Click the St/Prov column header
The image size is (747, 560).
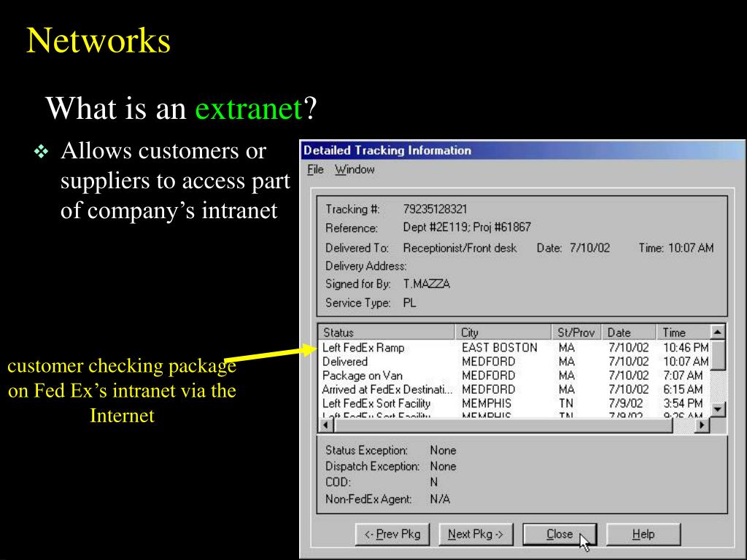point(576,332)
